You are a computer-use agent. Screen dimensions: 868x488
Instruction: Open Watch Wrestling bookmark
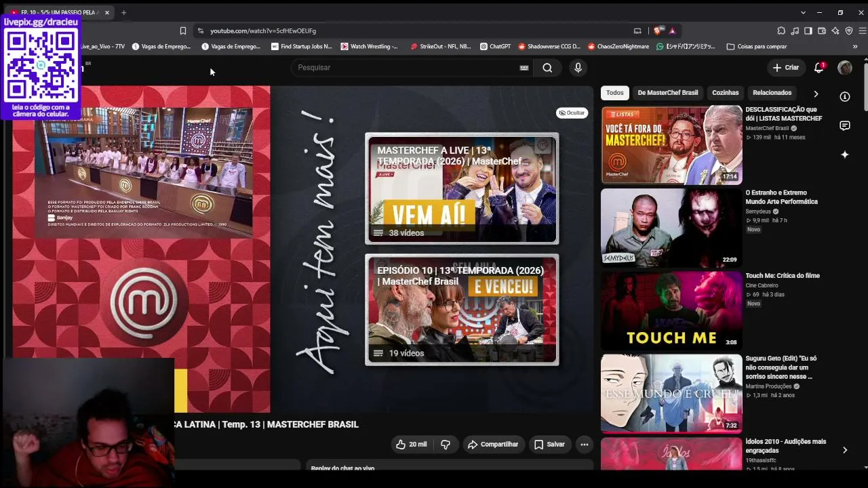[369, 47]
